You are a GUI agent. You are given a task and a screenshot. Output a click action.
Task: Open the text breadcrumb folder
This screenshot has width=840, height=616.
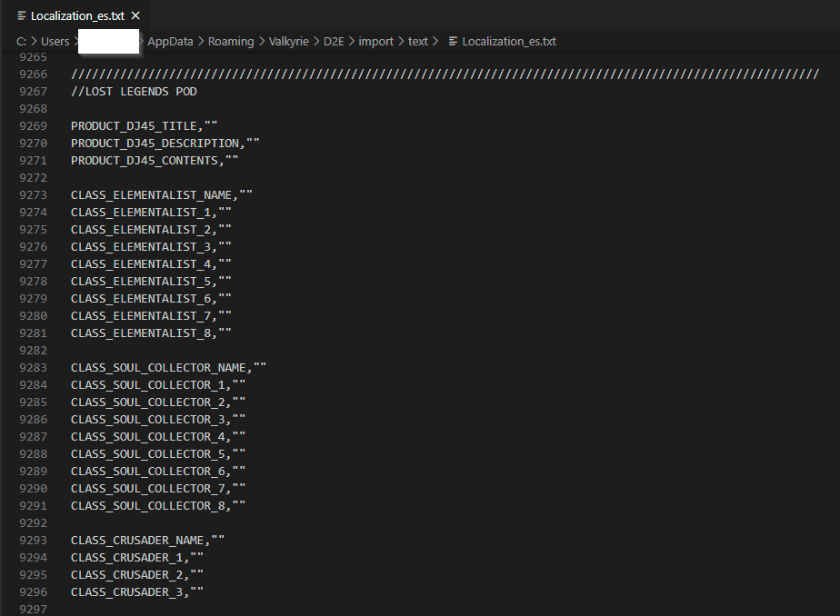(x=418, y=41)
